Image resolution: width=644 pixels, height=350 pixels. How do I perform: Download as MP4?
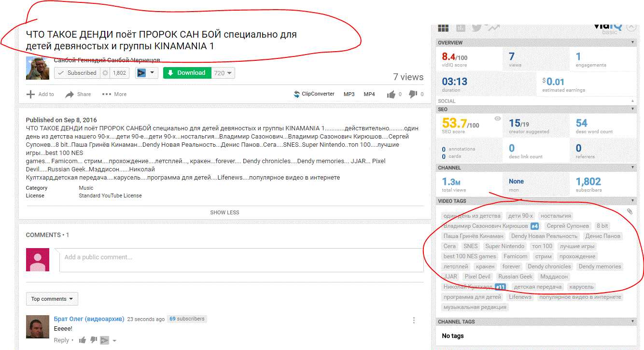369,94
